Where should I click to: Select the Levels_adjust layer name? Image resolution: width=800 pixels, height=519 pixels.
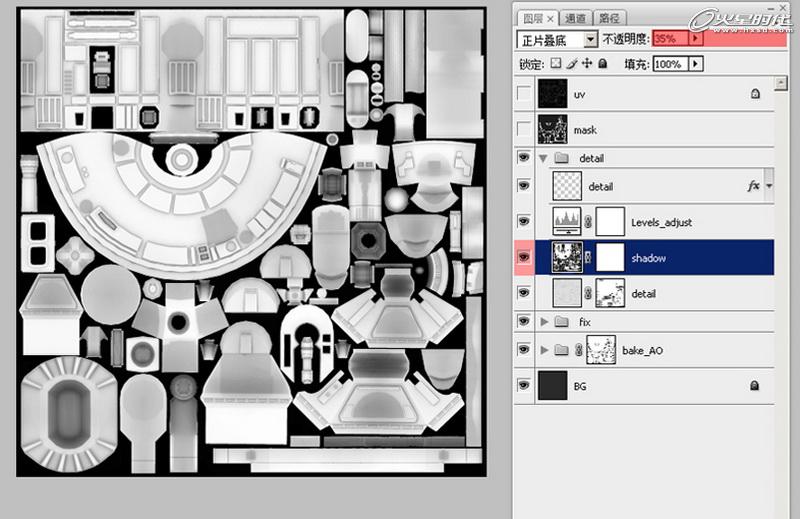(x=661, y=223)
